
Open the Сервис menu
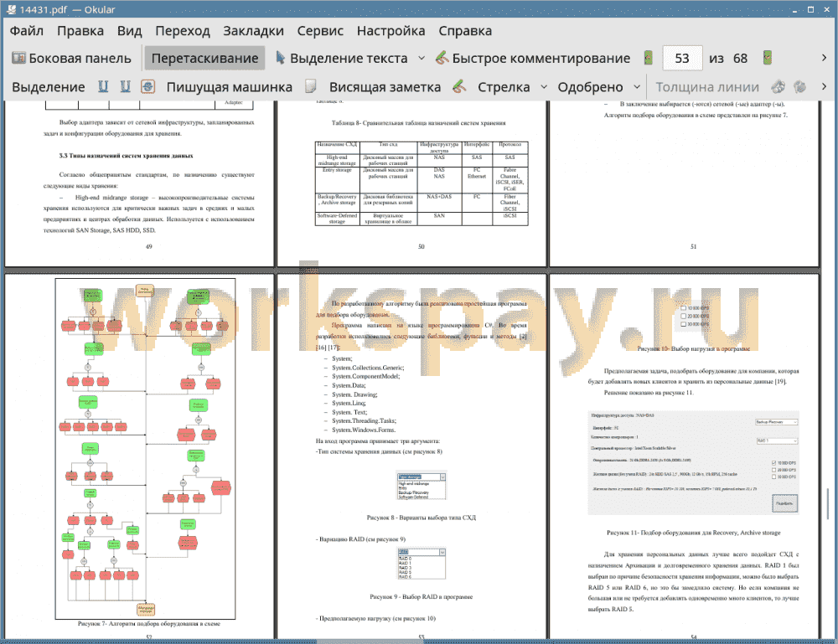point(320,31)
